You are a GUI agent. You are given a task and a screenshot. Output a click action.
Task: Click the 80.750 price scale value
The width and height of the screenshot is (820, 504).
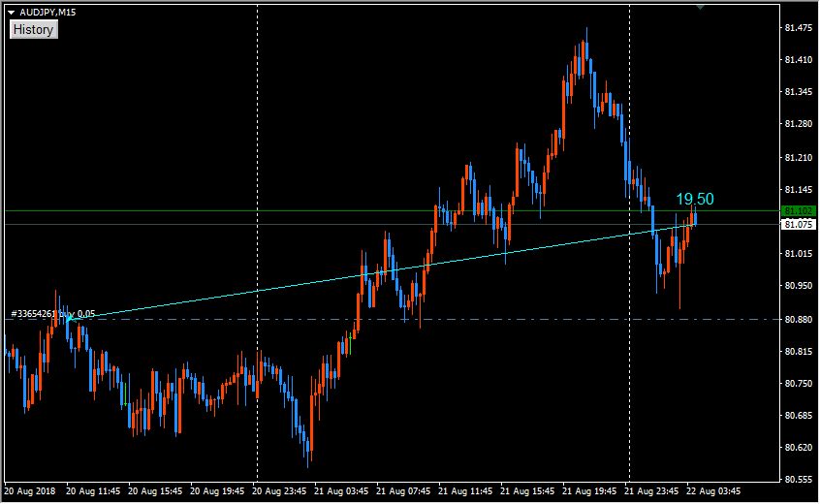799,383
